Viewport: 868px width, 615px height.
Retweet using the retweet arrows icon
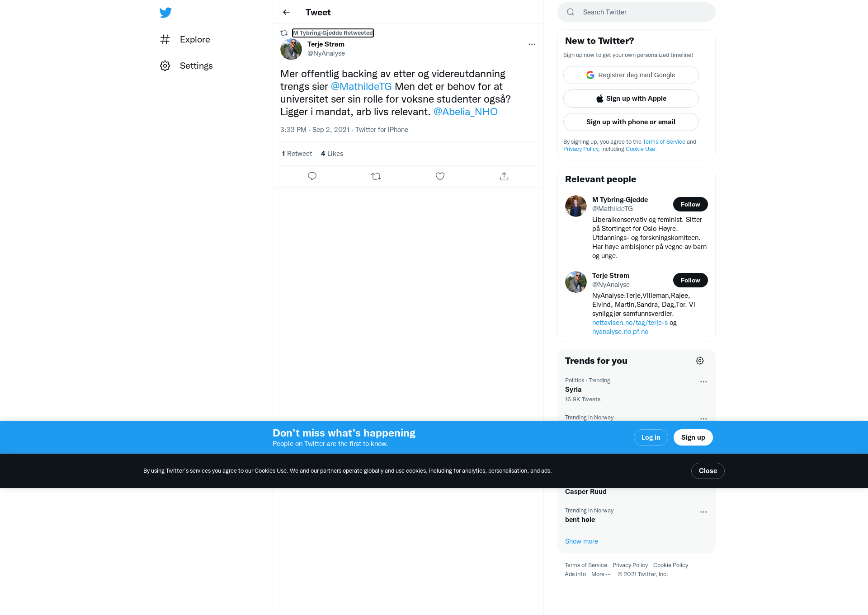(x=376, y=176)
